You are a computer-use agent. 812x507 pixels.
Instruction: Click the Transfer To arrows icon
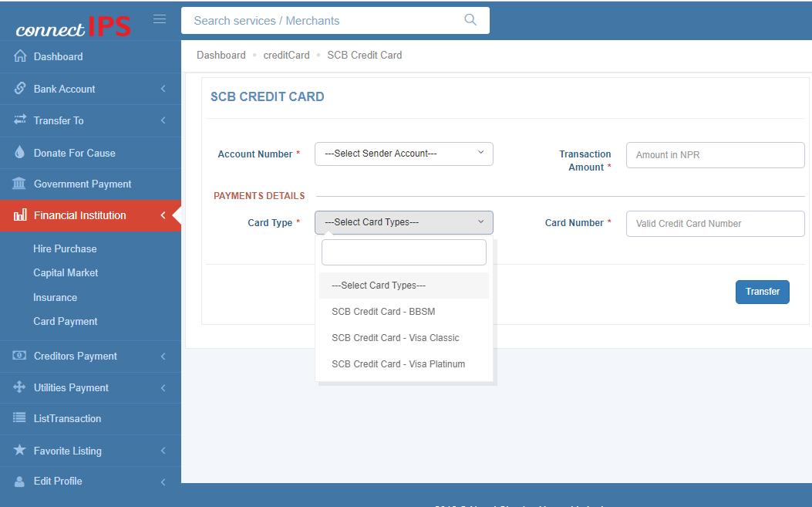tap(21, 120)
